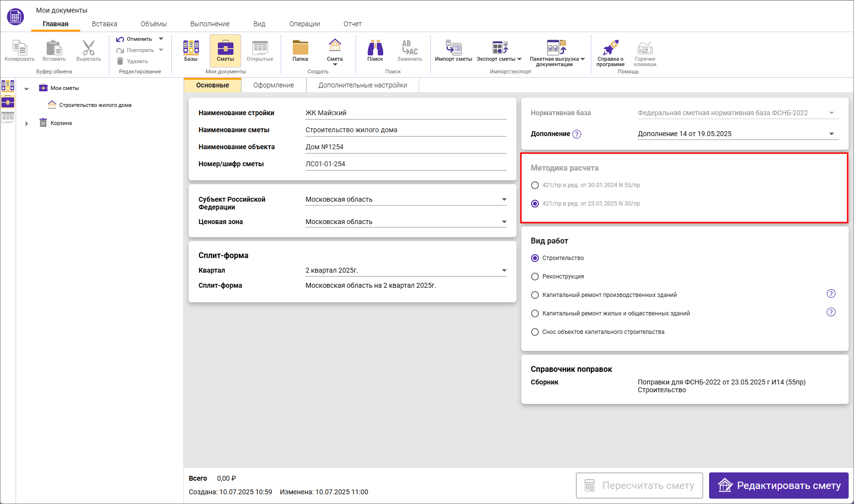Expand the Корзина tree node

27,123
